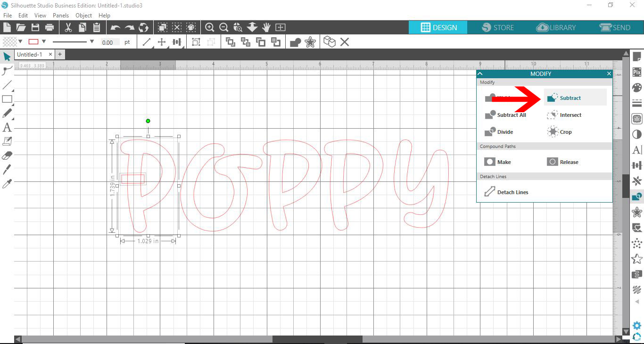Screen dimensions: 644x344
Task: Click the Intersect button
Action: [x=564, y=115]
